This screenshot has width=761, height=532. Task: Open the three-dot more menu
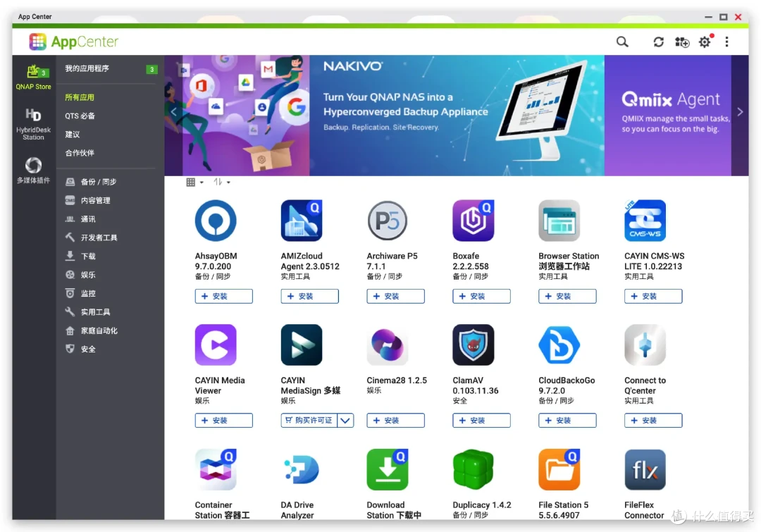point(726,42)
